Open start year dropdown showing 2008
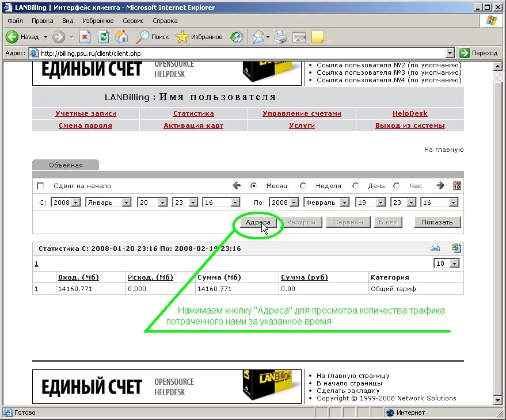The height and width of the screenshot is (420, 506). (x=66, y=203)
